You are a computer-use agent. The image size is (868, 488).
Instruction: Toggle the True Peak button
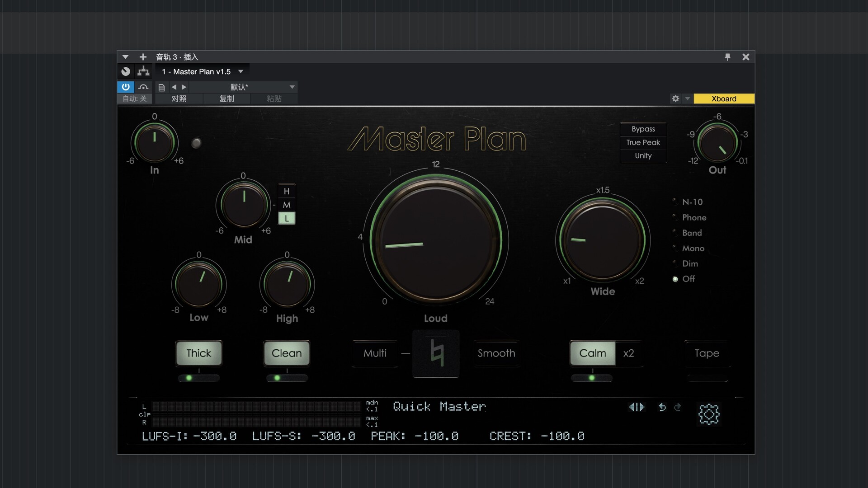pyautogui.click(x=643, y=142)
